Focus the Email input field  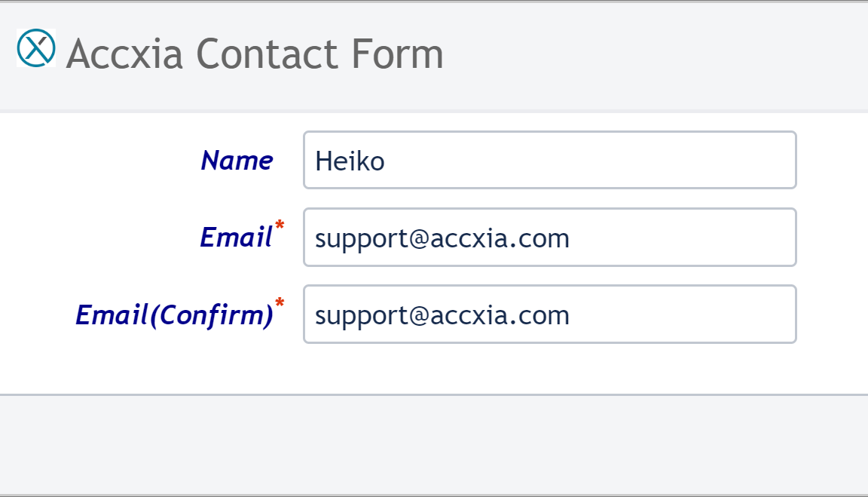coord(550,237)
